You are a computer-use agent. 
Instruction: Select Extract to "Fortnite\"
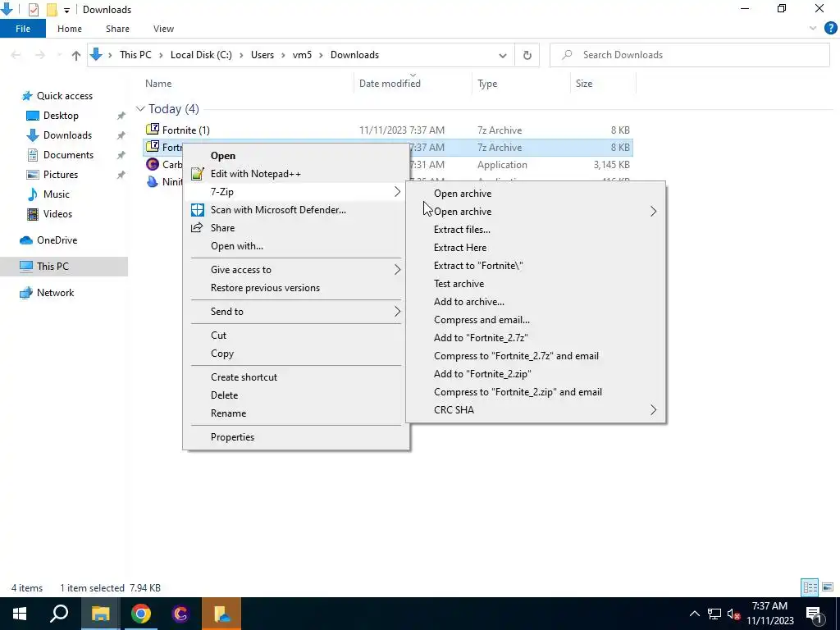(478, 266)
